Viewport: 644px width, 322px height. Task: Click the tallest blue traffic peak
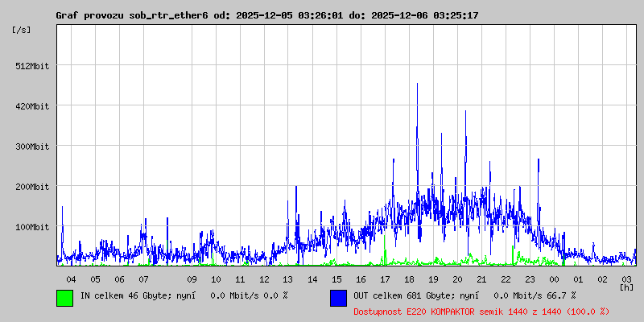417,87
